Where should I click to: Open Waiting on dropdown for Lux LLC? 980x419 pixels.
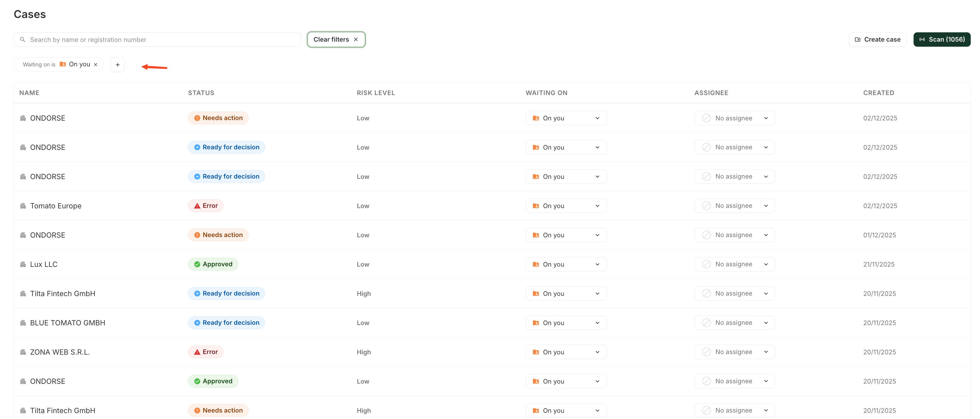566,264
